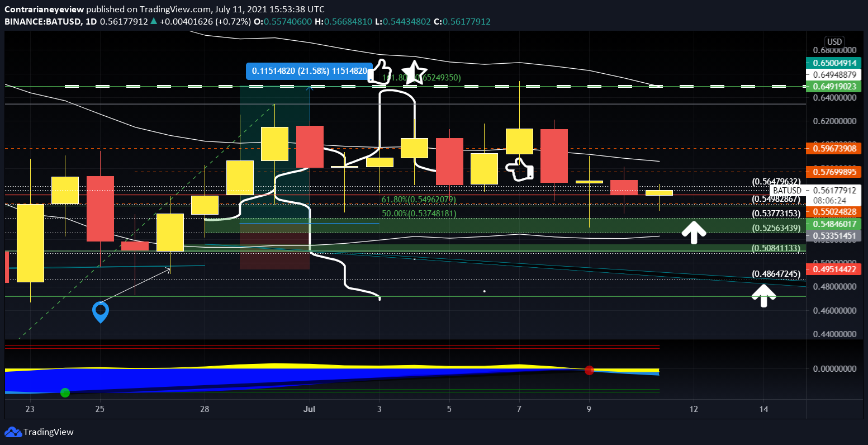Click the white up arrow beside (0.52563439)

pyautogui.click(x=693, y=232)
